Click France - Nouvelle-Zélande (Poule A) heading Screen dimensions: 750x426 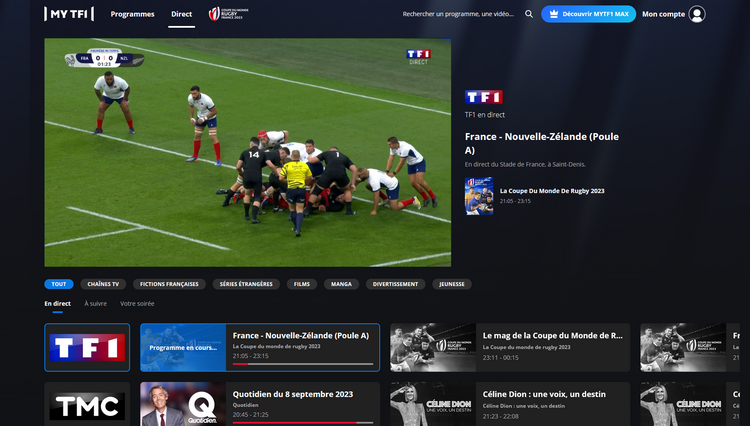coord(542,143)
